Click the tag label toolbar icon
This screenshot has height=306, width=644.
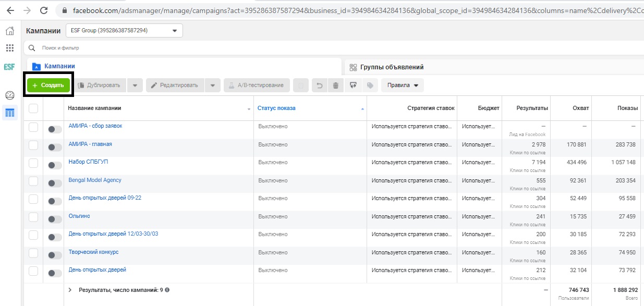coord(370,85)
